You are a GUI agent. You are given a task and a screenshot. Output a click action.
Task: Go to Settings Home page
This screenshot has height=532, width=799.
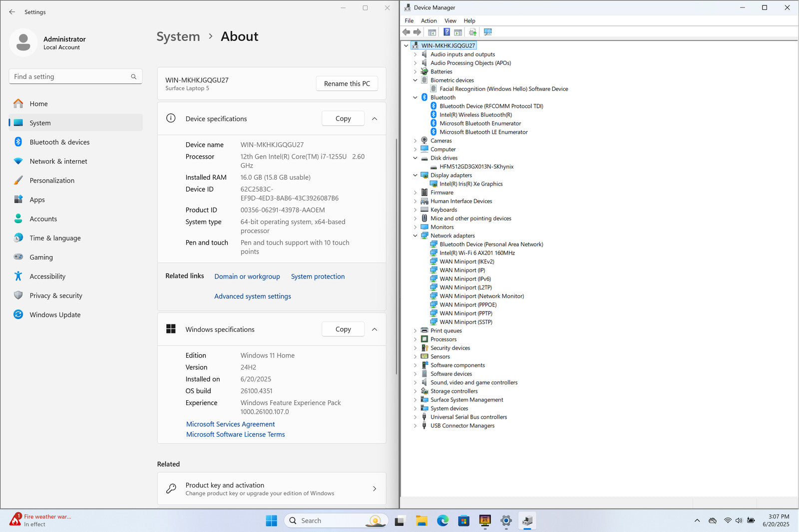[76, 104]
